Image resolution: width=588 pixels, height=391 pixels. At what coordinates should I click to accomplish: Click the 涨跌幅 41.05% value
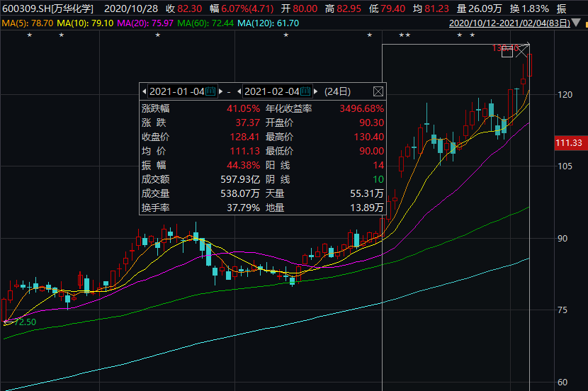[x=243, y=108]
